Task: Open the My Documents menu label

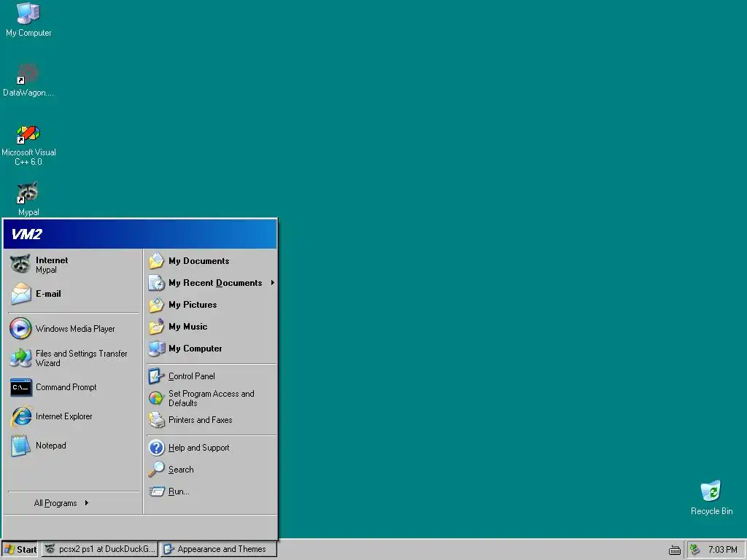Action: [198, 261]
